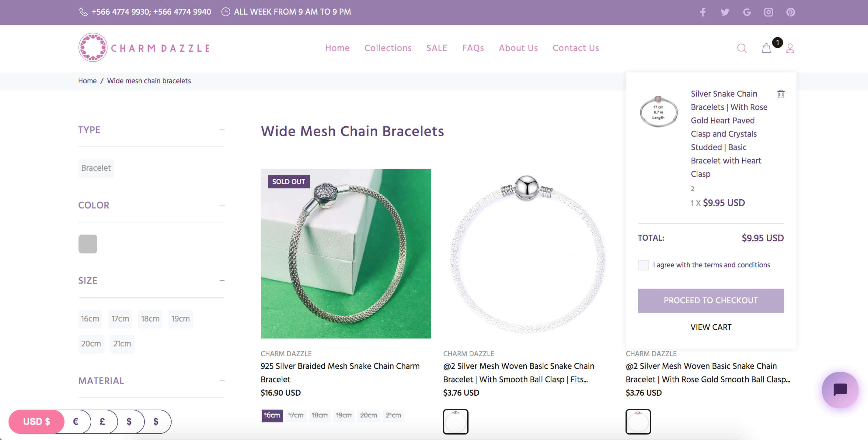The width and height of the screenshot is (868, 440).
Task: Check the terms and conditions box
Action: (x=643, y=265)
